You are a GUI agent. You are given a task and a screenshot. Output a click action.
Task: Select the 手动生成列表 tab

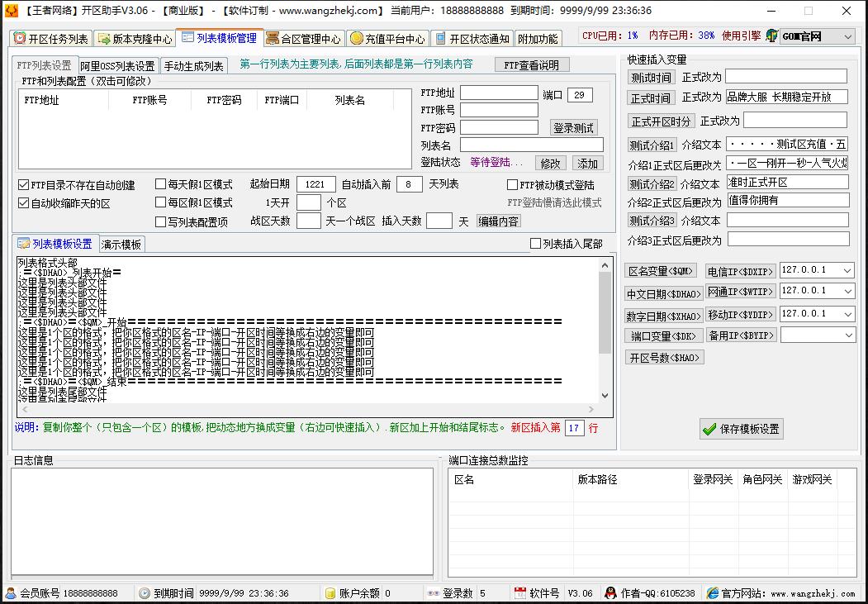pyautogui.click(x=194, y=66)
